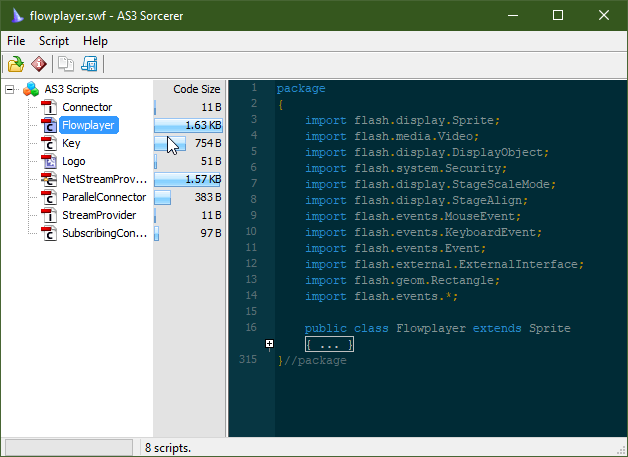
Task: Click the Logo script icon
Action: tap(48, 161)
